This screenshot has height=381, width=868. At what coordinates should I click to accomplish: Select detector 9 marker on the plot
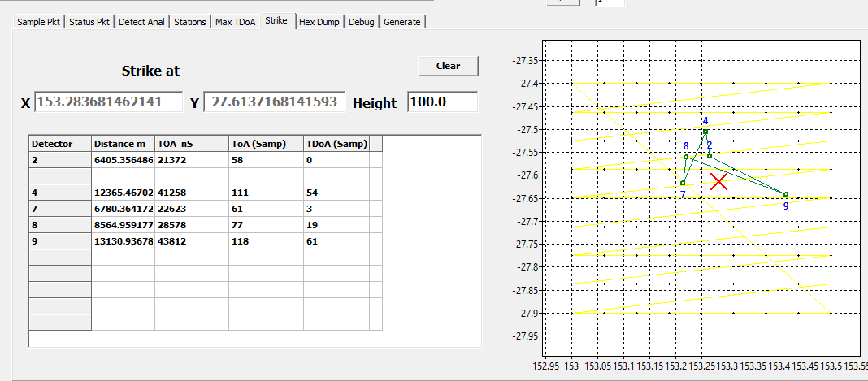[786, 194]
